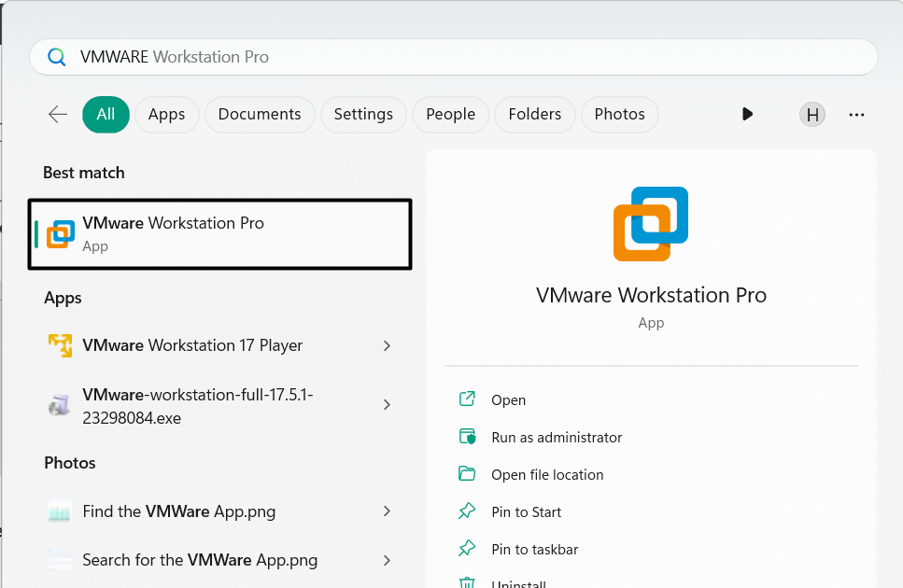903x588 pixels.
Task: Click the large VMware Workstation Pro logo
Action: 650,224
